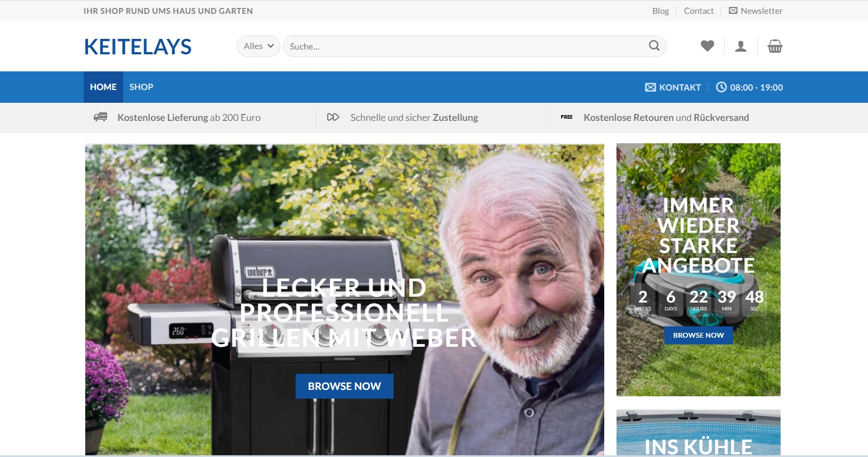
Task: Click the countdown WEEKS counter
Action: coord(643,300)
